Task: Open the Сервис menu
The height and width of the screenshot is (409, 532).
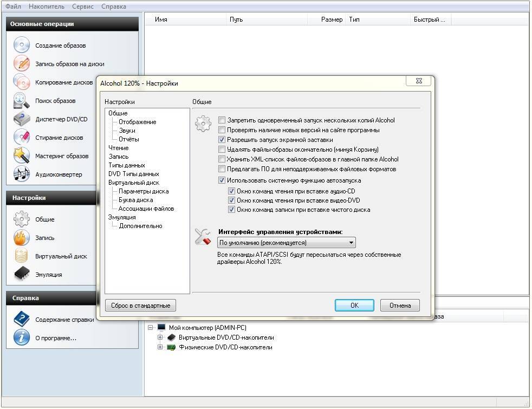Action: (x=82, y=7)
